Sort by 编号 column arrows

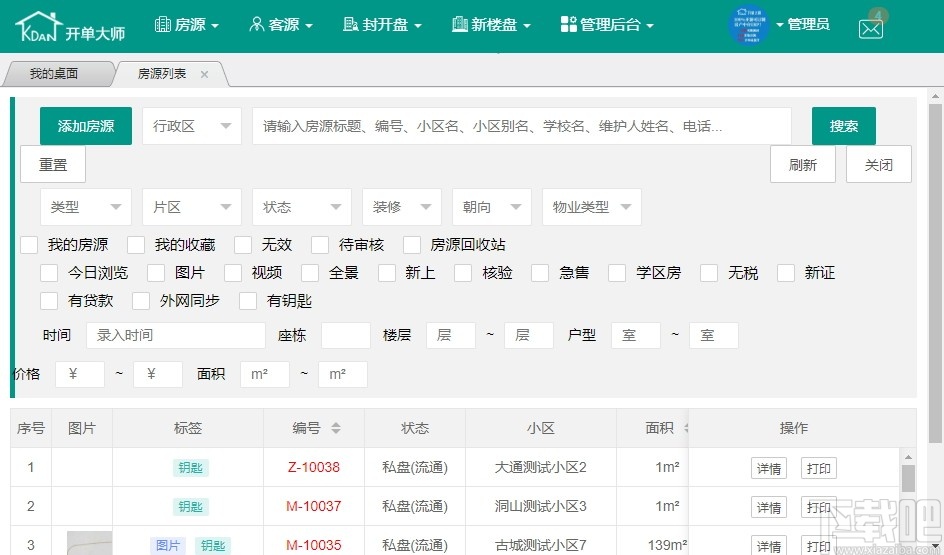click(336, 428)
